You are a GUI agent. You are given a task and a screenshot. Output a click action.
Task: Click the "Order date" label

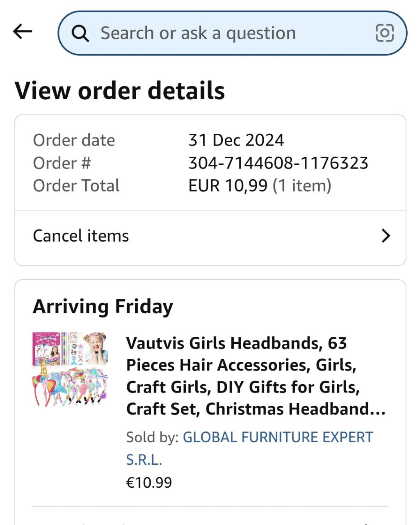pyautogui.click(x=74, y=140)
